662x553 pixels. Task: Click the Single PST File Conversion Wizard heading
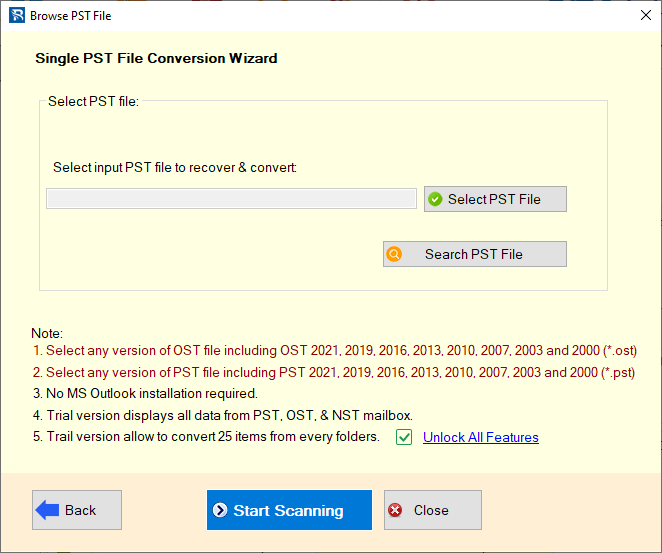tap(156, 58)
